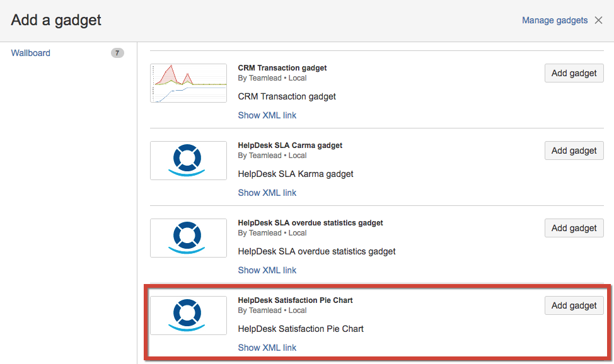Show XML link for Satisfaction Pie Chart
The image size is (614, 364).
pos(267,348)
